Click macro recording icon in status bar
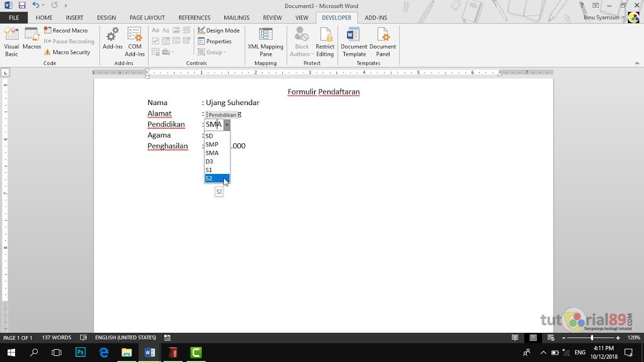Image resolution: width=644 pixels, height=362 pixels. tap(167, 337)
